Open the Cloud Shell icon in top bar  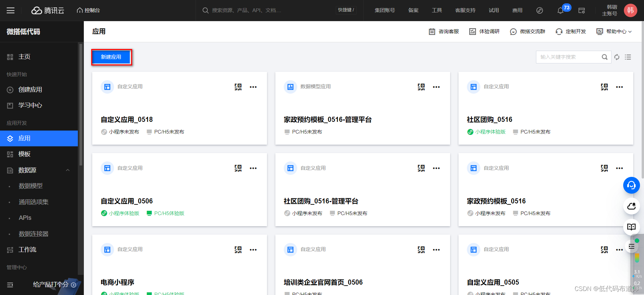point(582,10)
